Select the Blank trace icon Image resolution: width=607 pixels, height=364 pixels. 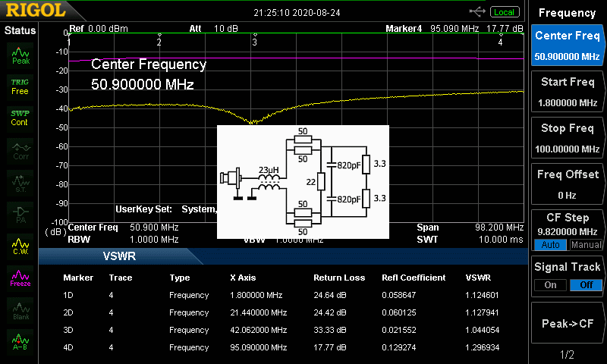(x=20, y=309)
